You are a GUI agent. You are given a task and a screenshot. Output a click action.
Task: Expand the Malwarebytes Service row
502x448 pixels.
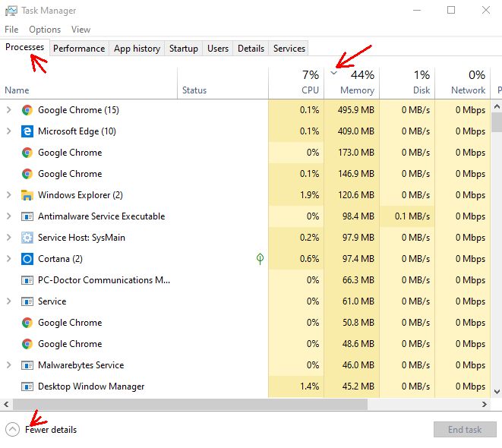[x=8, y=365]
